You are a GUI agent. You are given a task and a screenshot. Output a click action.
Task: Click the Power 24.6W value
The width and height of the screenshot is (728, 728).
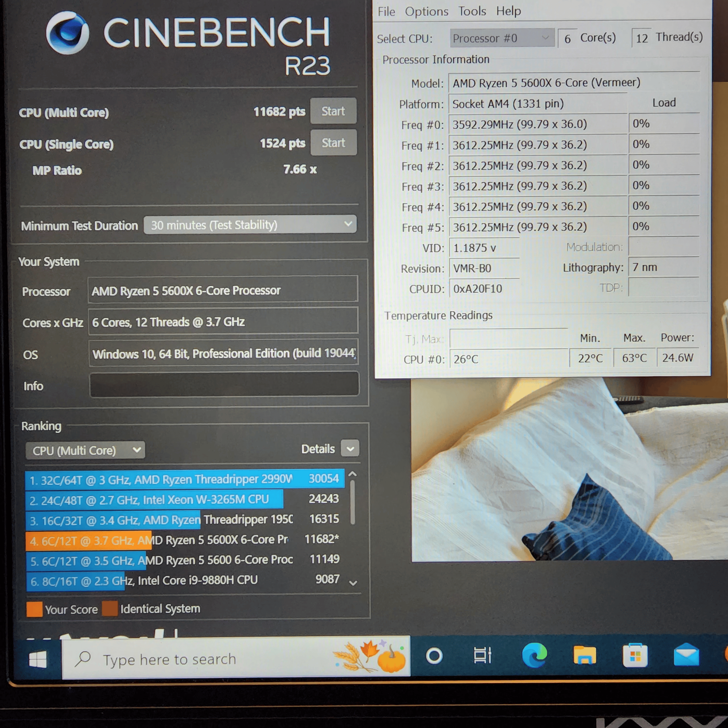[678, 357]
